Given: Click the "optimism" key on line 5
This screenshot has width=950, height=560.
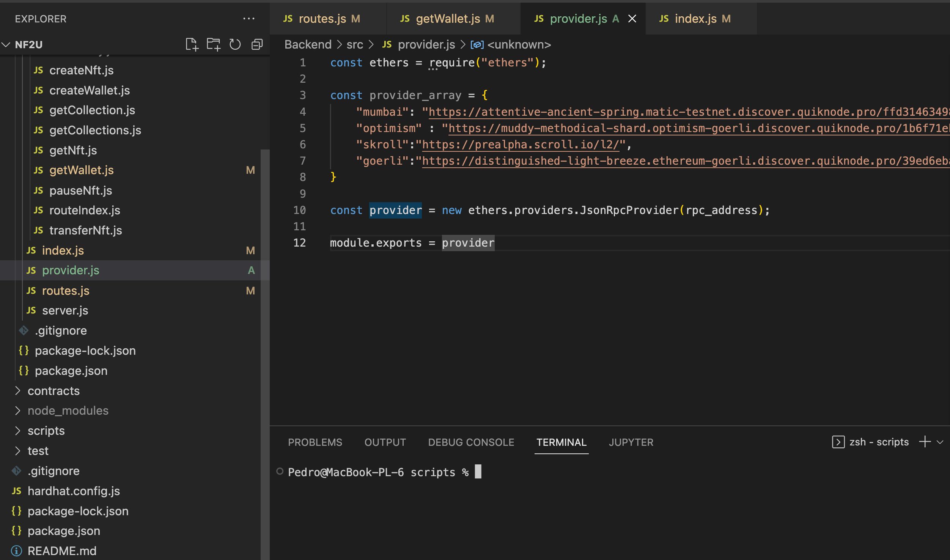Looking at the screenshot, I should pyautogui.click(x=389, y=128).
